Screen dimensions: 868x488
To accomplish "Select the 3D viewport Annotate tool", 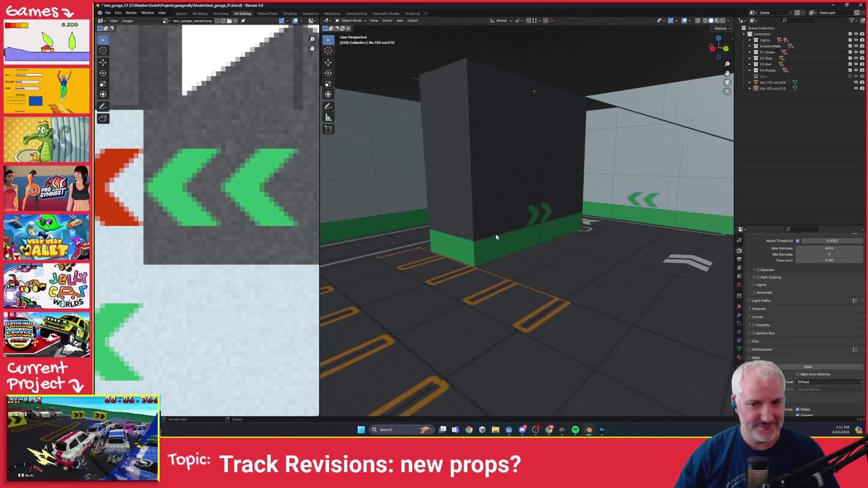I will tap(328, 107).
